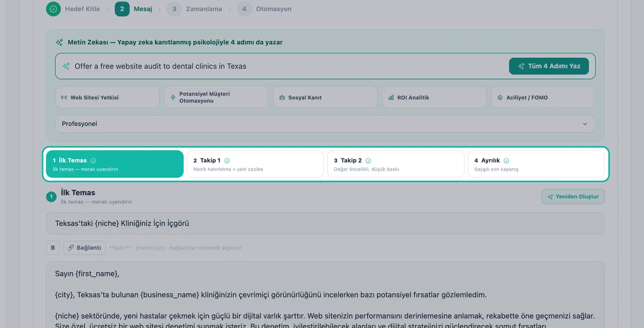Edit the email subject line field
644x328 pixels.
coord(326,223)
